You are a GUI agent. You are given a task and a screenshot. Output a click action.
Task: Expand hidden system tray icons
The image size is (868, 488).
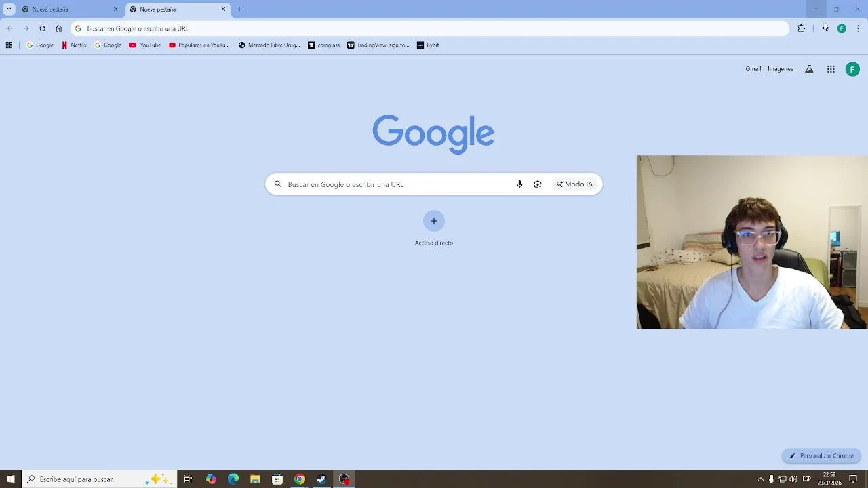[x=760, y=479]
